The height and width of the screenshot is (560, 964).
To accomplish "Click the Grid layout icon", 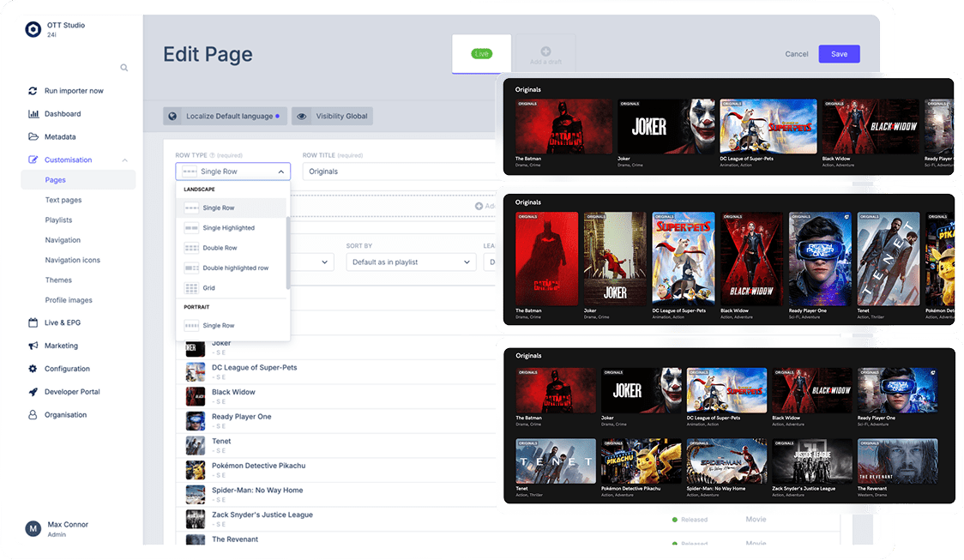I will click(191, 288).
